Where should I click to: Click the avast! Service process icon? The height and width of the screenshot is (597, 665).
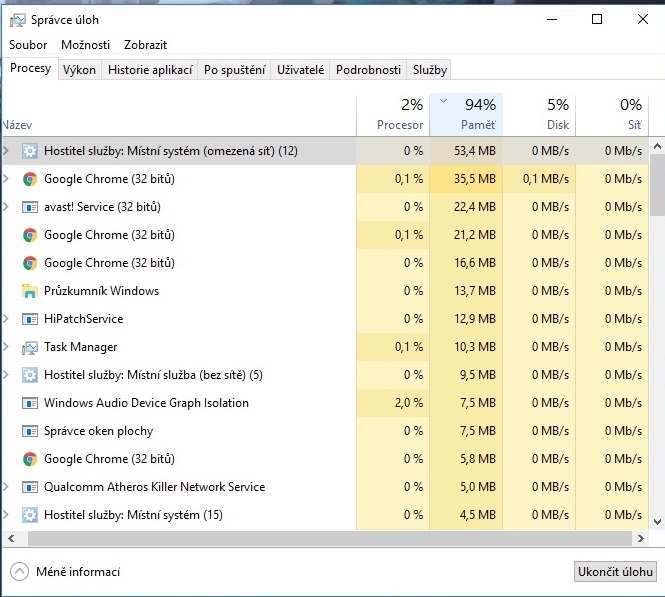(x=30, y=207)
